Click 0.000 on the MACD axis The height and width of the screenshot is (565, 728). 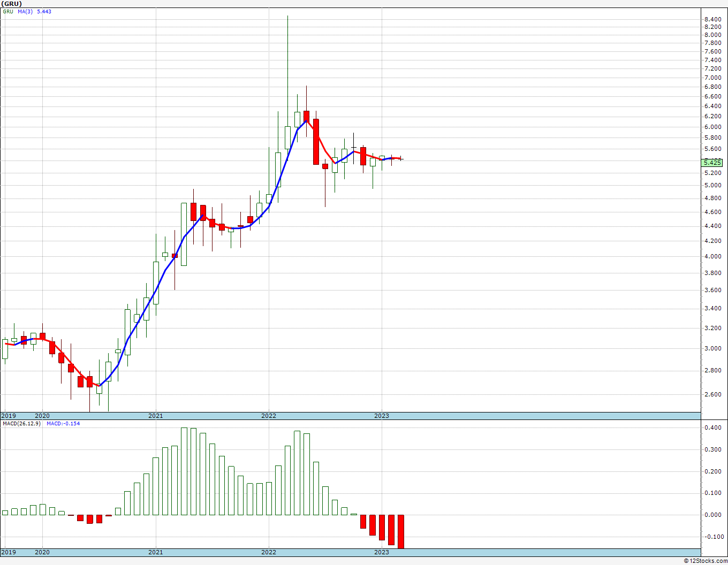(x=712, y=515)
